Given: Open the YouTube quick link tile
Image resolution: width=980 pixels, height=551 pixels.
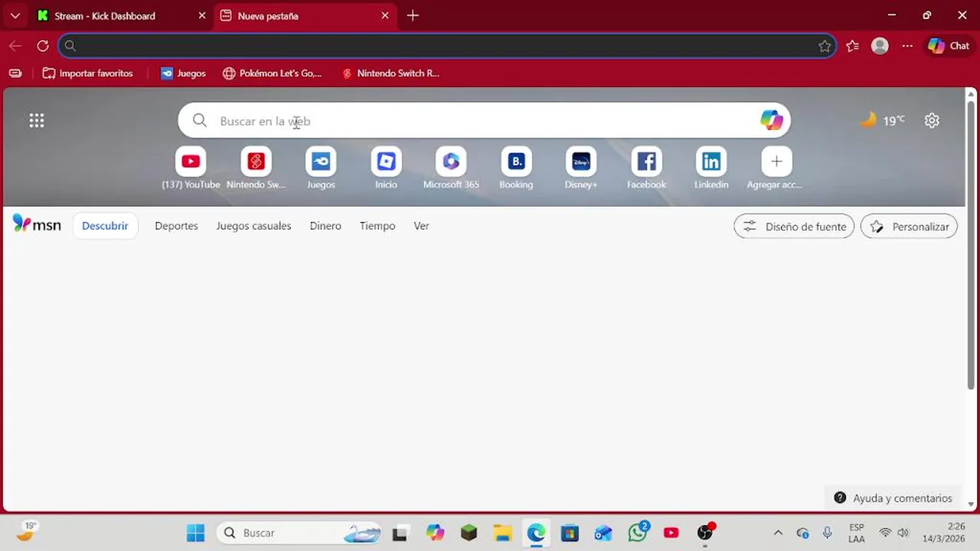Looking at the screenshot, I should tap(191, 168).
